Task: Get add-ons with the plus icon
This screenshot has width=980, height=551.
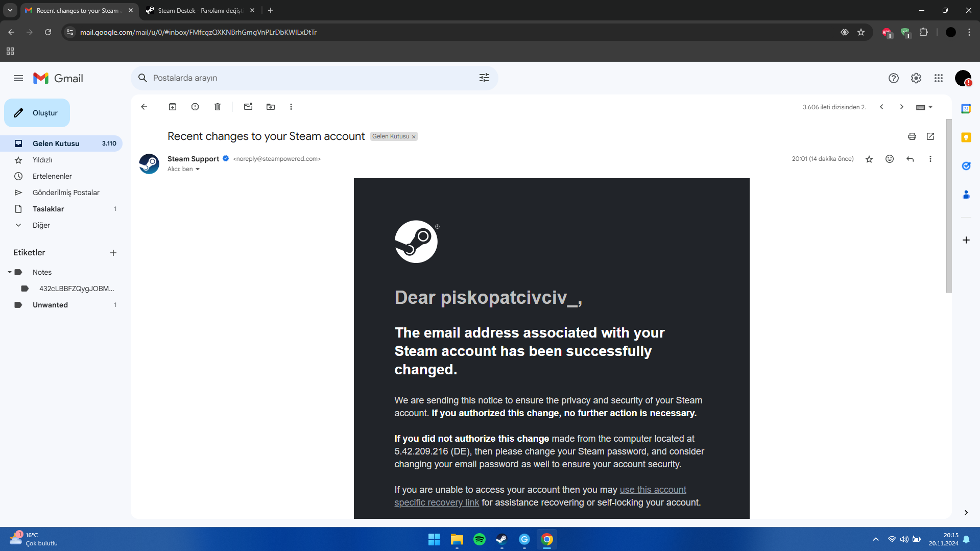Action: coord(966,240)
